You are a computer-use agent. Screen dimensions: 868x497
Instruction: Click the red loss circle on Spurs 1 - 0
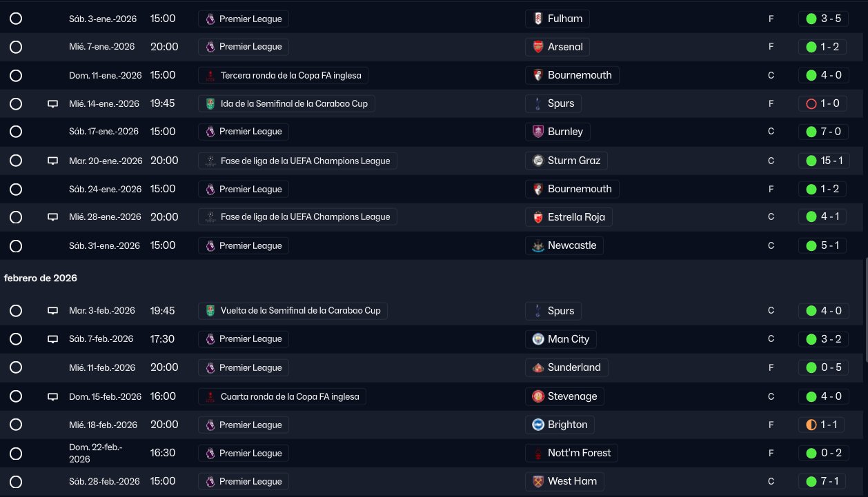tap(811, 104)
